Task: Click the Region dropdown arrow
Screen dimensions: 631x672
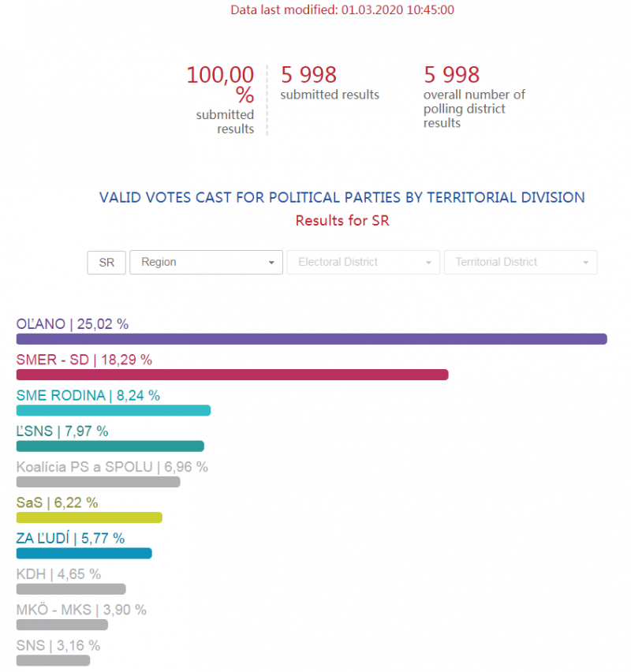Action: [x=271, y=263]
